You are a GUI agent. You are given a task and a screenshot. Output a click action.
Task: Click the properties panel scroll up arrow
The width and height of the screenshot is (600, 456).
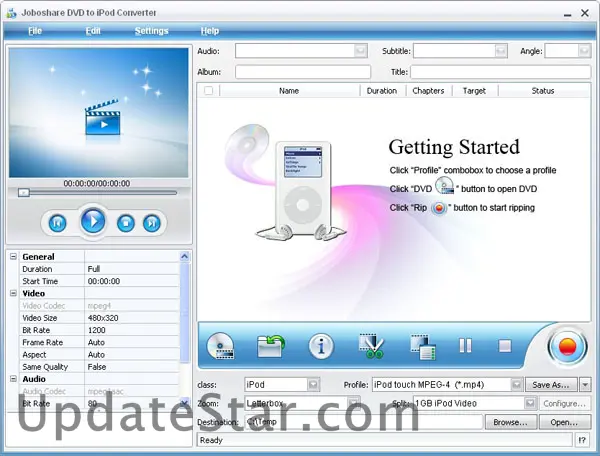coord(184,256)
